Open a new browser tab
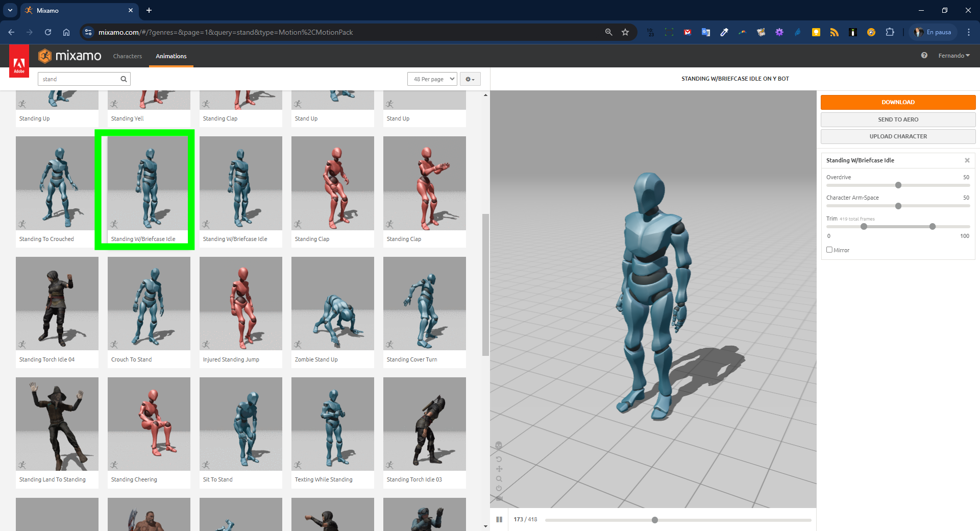Image resolution: width=980 pixels, height=531 pixels. [x=149, y=10]
